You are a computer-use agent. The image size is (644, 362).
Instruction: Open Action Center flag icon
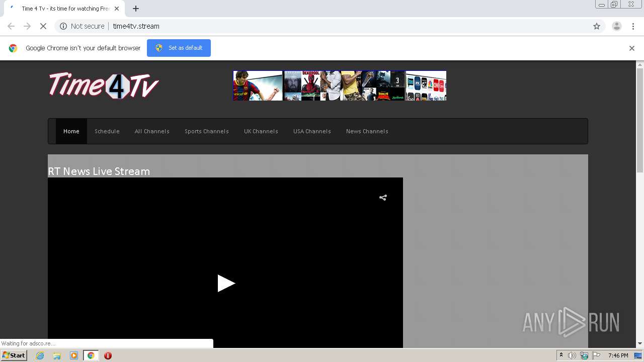(596, 355)
